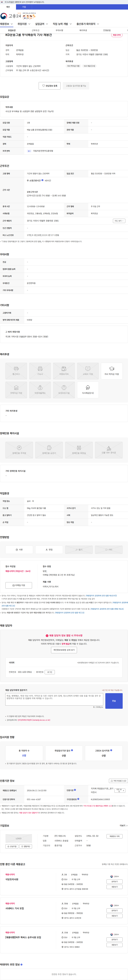Click the 차량유지비 benefit icon
The height and width of the screenshot is (980, 128).
[x=64, y=371]
